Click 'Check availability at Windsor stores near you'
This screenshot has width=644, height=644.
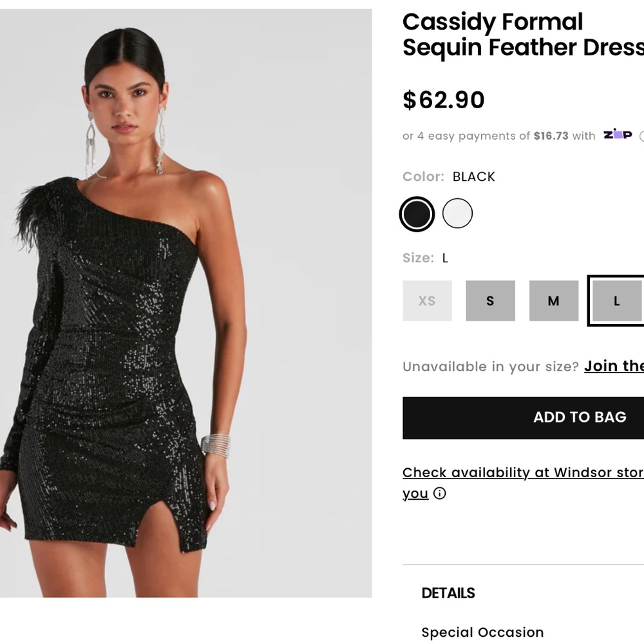(524, 473)
